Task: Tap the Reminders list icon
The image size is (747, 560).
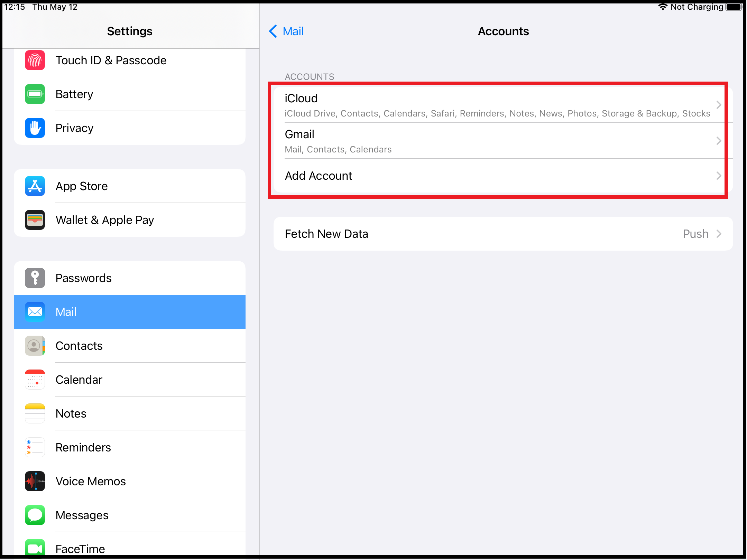Action: [x=35, y=447]
